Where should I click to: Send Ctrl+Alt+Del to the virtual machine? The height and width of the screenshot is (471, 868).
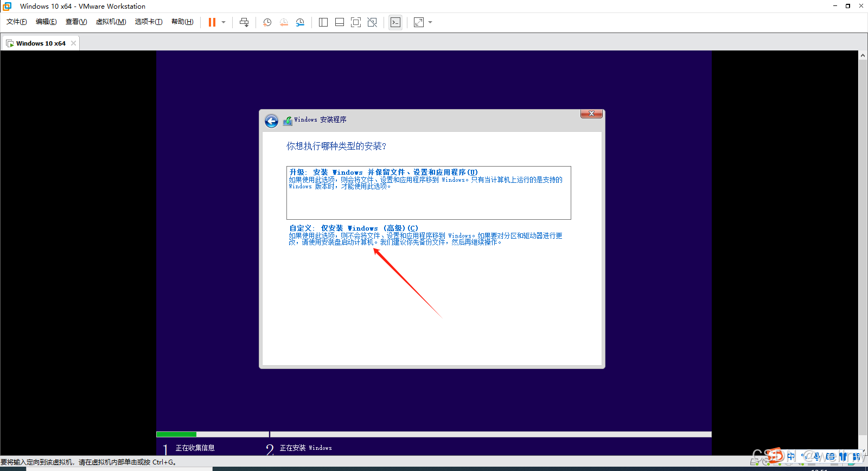(244, 22)
